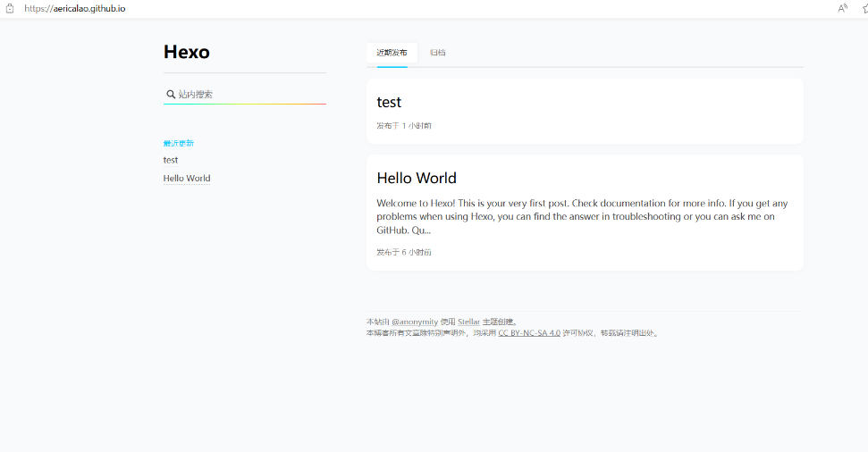Click the aericalao.github.io URL in address bar
Screen dimensions: 868x452
[x=75, y=8]
